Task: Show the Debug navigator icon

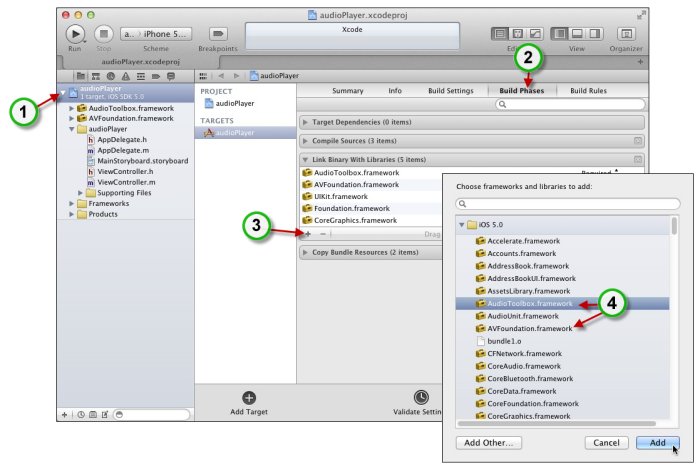Action: (x=141, y=76)
